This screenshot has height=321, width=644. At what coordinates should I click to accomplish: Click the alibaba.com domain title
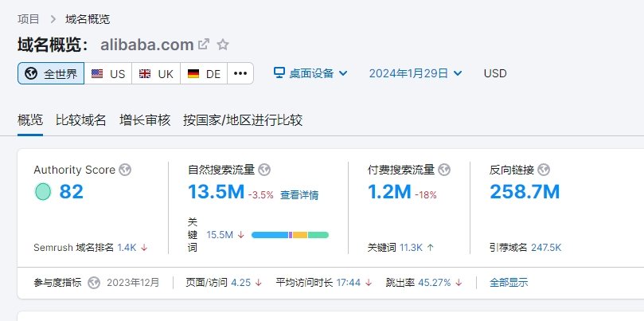[147, 45]
